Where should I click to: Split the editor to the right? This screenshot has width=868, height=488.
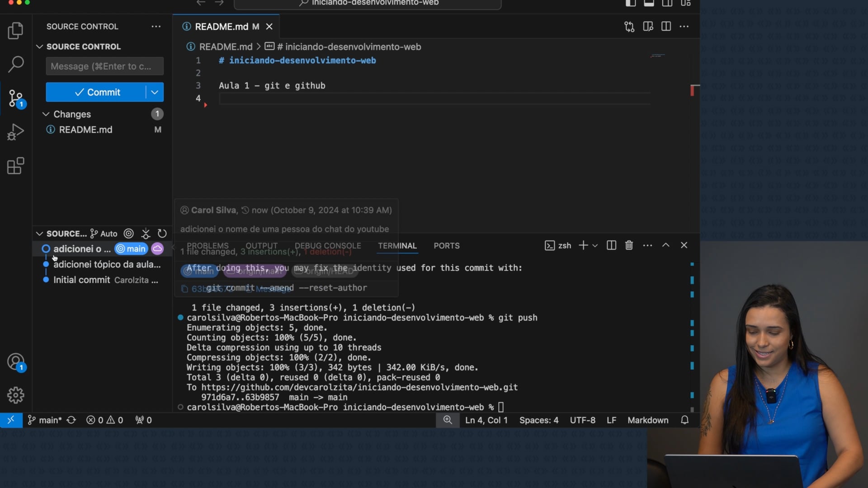pos(666,27)
